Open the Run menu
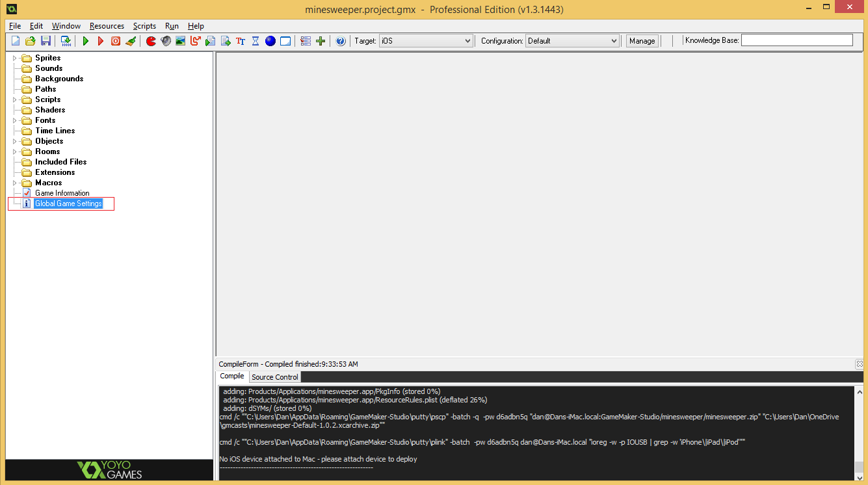The height and width of the screenshot is (485, 868). tap(172, 26)
